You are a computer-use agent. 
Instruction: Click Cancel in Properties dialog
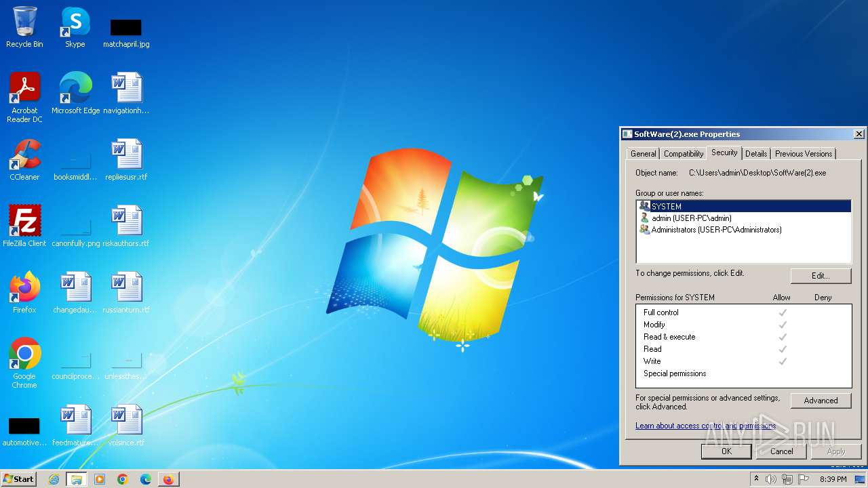(x=781, y=451)
